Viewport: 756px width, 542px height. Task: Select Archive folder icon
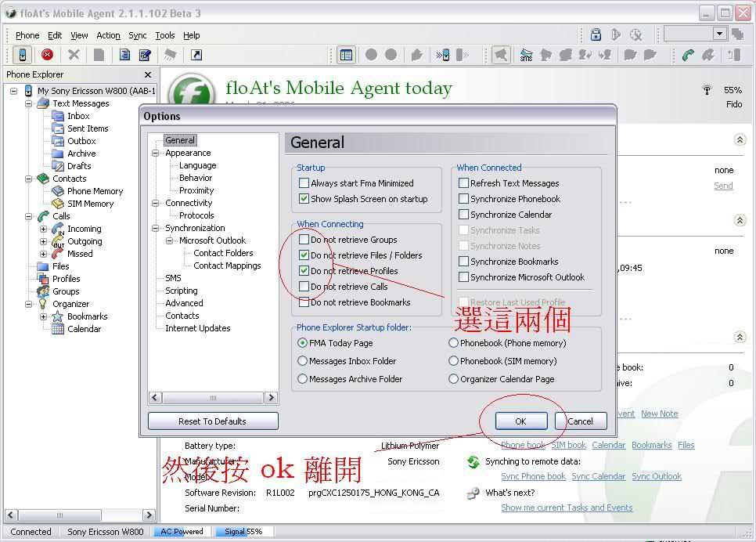click(58, 154)
